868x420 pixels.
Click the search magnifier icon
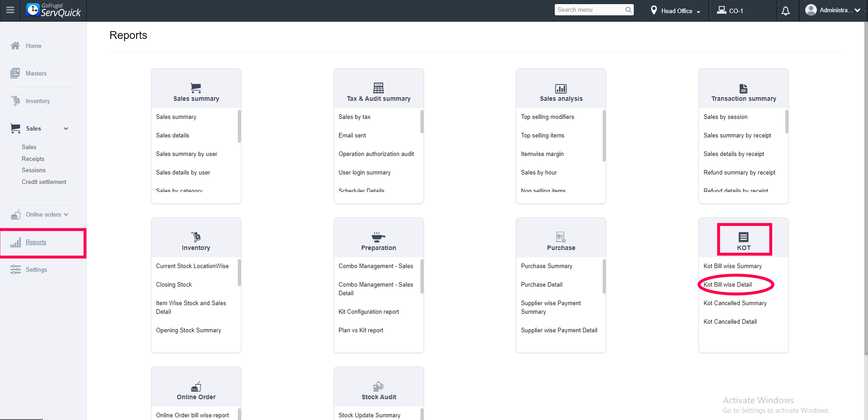click(x=628, y=9)
